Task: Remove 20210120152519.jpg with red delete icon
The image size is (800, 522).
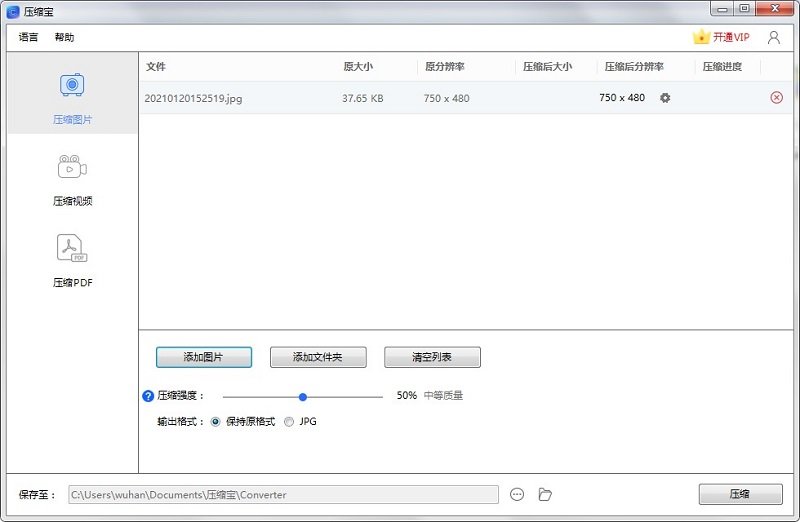Action: coord(777,98)
